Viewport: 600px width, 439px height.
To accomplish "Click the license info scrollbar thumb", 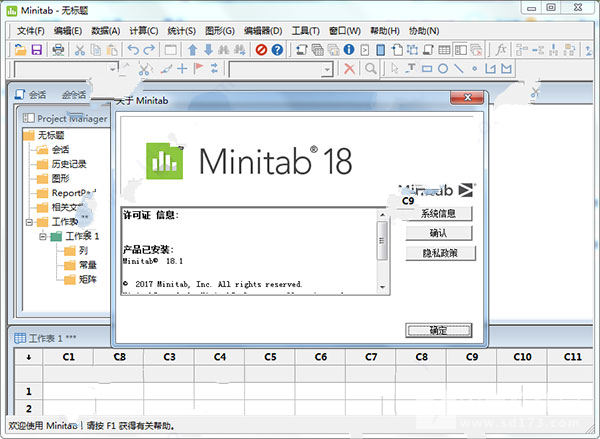I will point(382,241).
